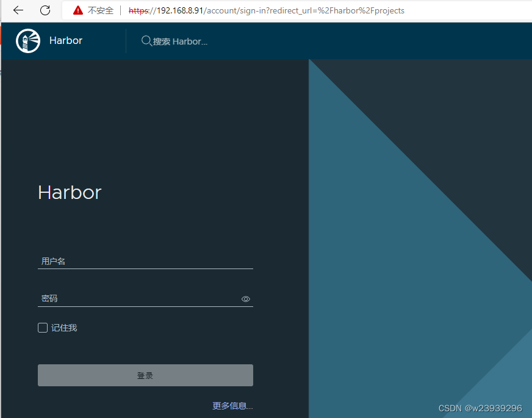Screen dimensions: 532x418
Task: Click the Harbor title in the header
Action: point(66,41)
